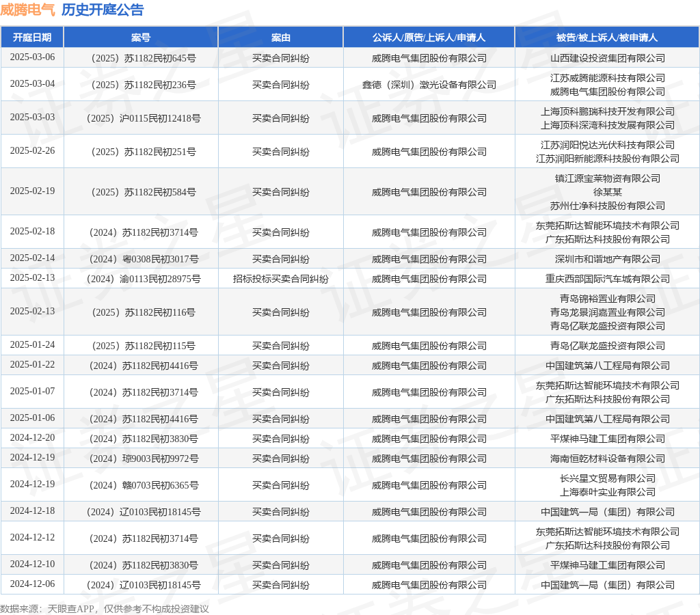Click case number （2025）苏1182民初236号
The height and width of the screenshot is (615, 700).
click(141, 85)
